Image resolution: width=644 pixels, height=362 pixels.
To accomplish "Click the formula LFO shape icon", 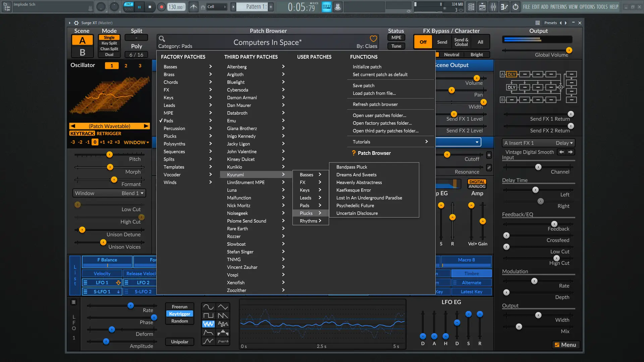I will click(223, 341).
